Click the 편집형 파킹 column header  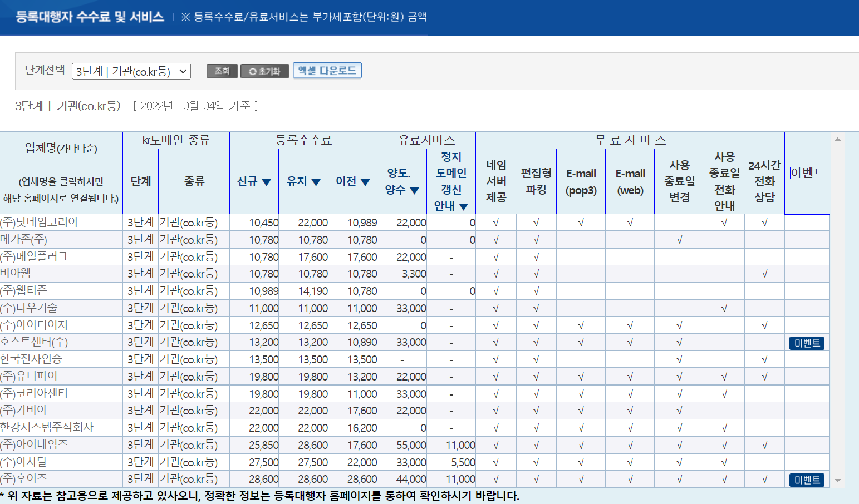536,181
